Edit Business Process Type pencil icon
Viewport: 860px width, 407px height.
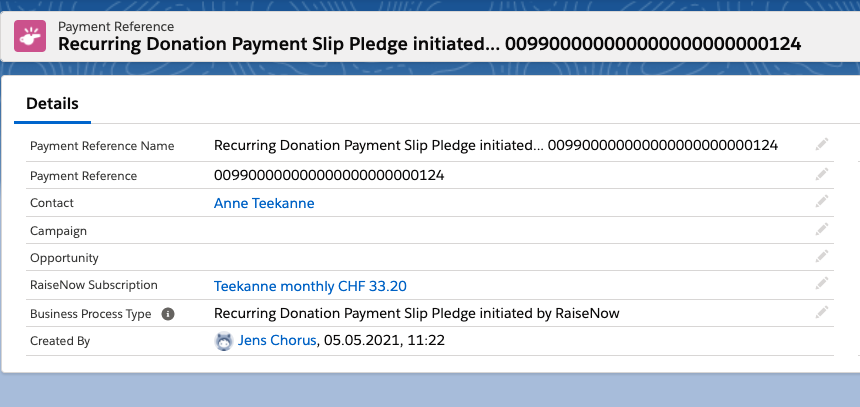tap(822, 313)
